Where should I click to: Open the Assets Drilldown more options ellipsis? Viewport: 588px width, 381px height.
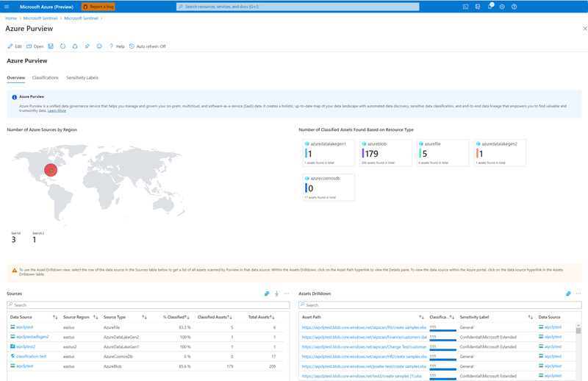point(578,293)
